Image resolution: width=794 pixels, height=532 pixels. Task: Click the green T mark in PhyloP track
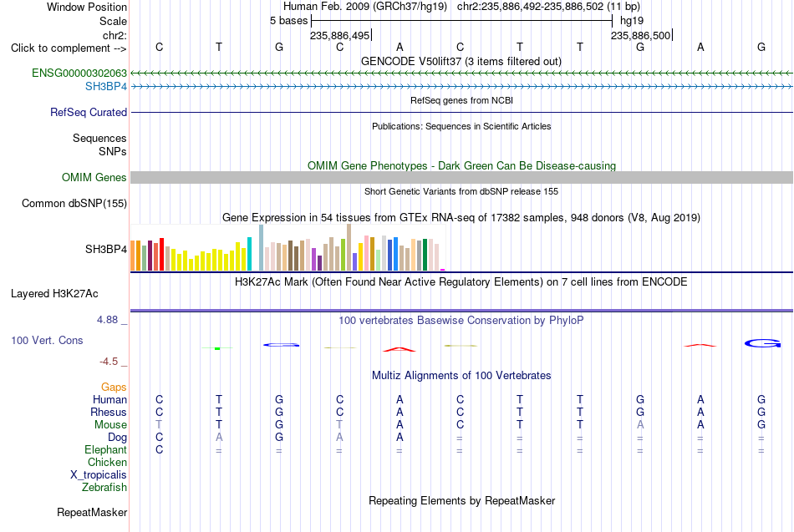[x=217, y=348]
